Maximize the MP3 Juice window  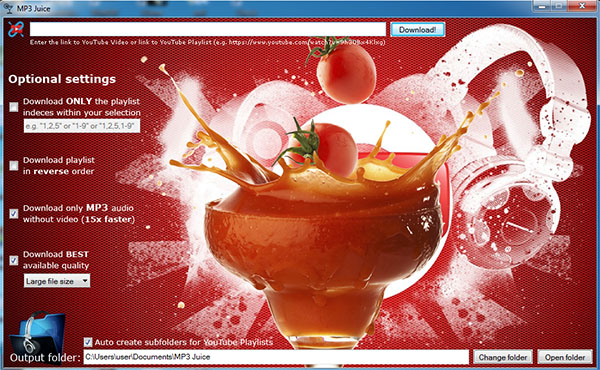(558, 6)
